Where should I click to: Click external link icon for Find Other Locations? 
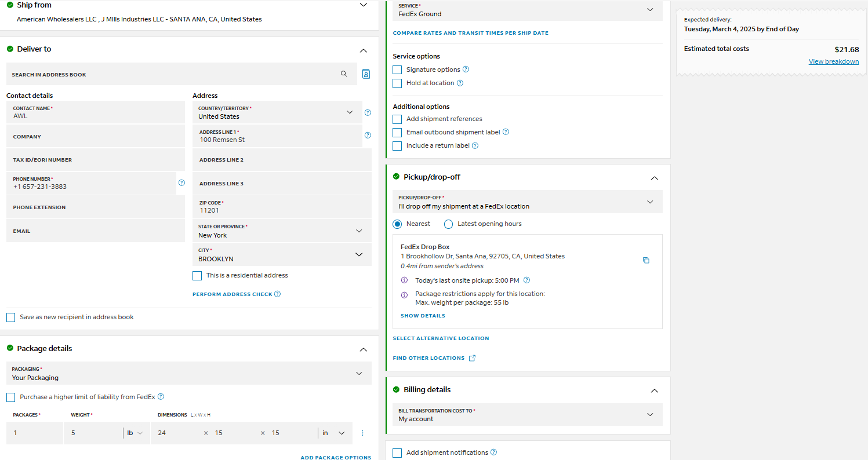472,358
